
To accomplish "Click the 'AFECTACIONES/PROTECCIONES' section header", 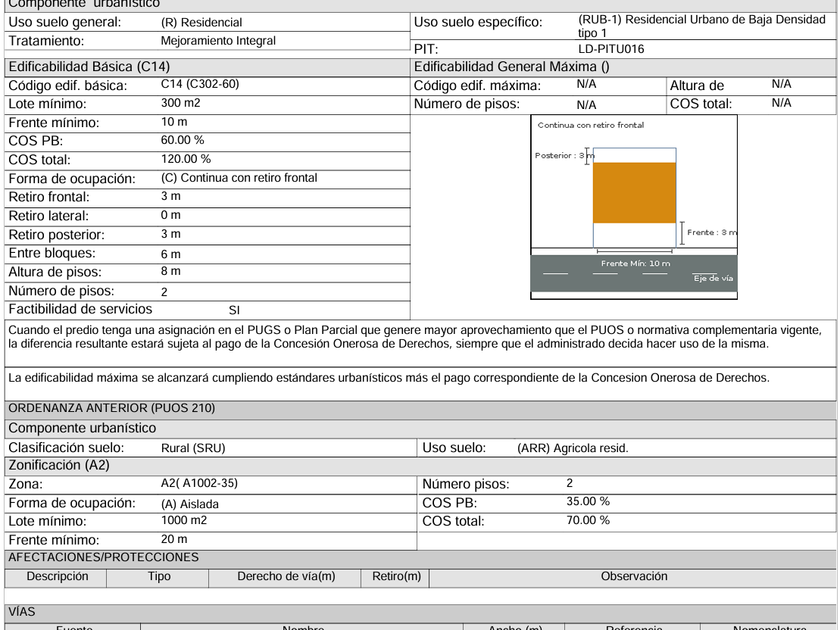I will tap(103, 558).
